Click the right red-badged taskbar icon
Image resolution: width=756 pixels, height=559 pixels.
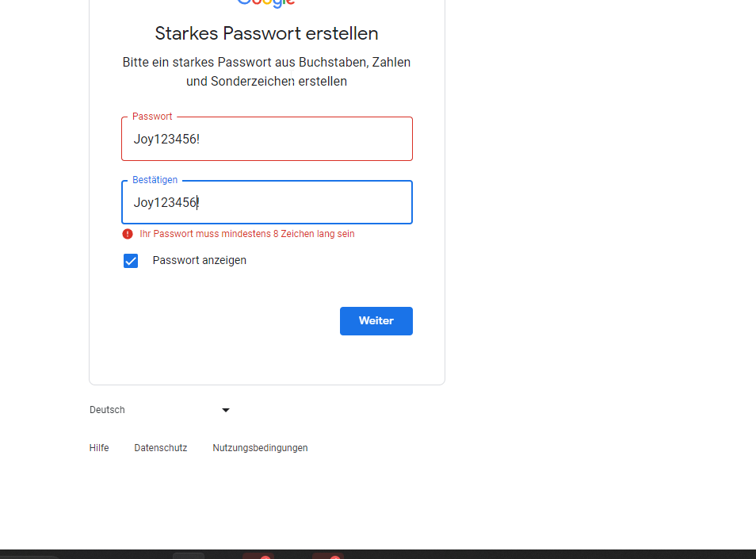tap(326, 556)
